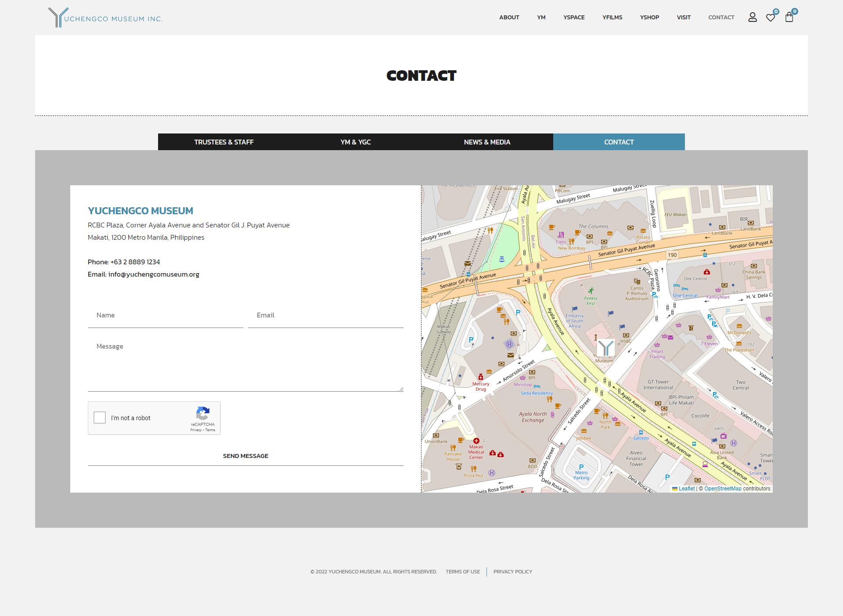Click the Fitness First icon on map
The width and height of the screenshot is (843, 616).
click(x=591, y=291)
